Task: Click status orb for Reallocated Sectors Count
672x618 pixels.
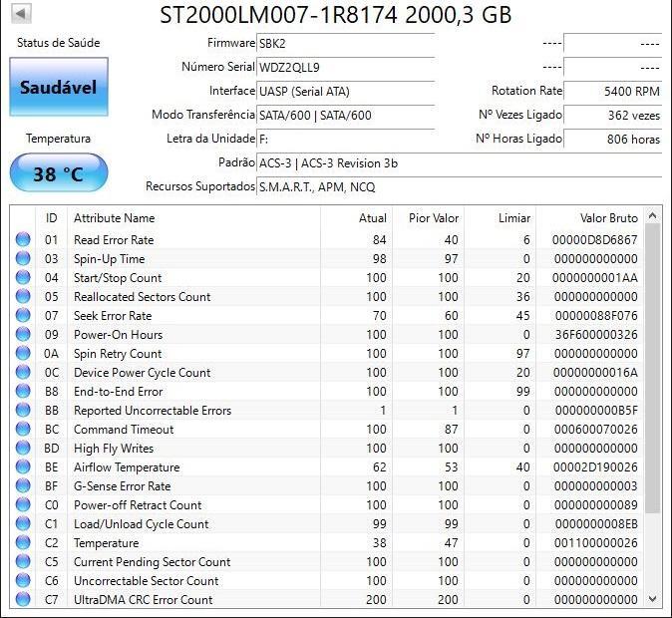Action: [23, 296]
